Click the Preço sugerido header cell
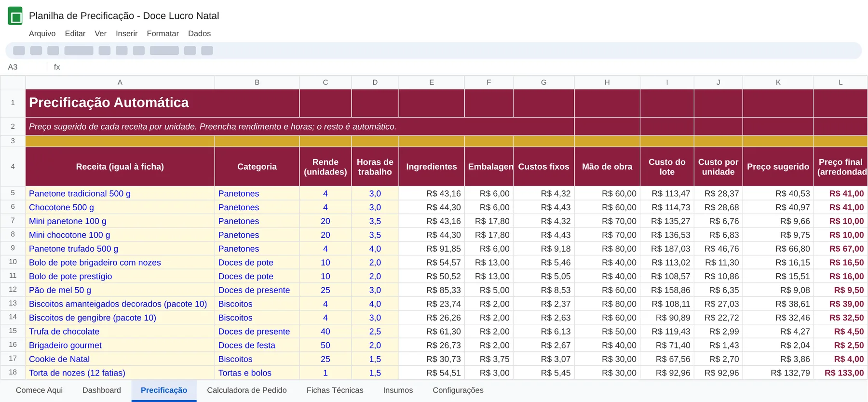This screenshot has width=868, height=402. pos(778,167)
